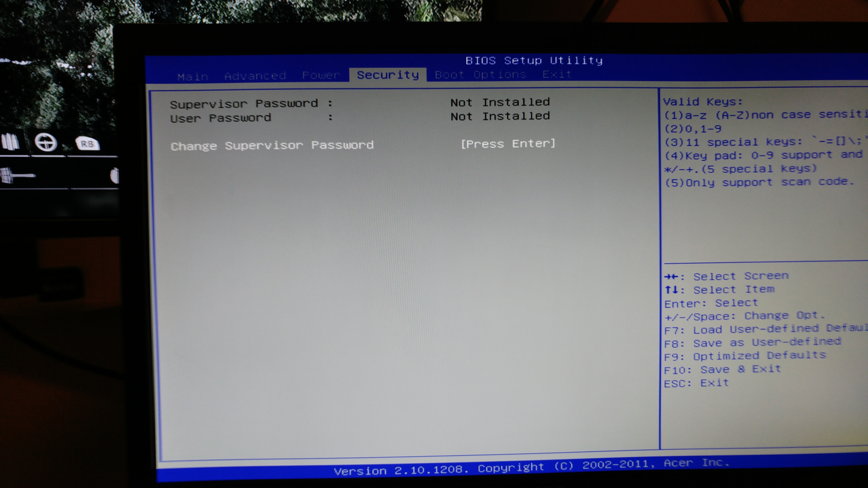Switch to the Advanced tab

(255, 76)
